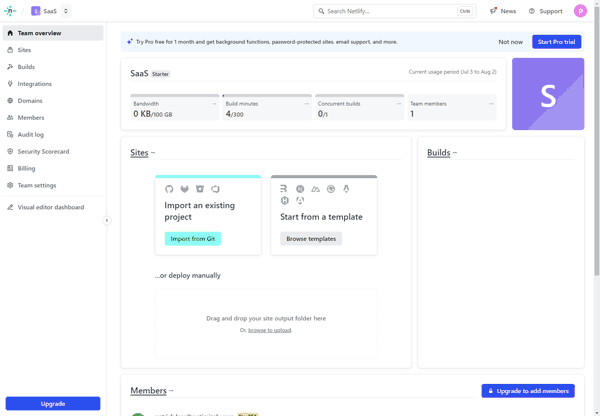This screenshot has height=416, width=600.
Task: Collapse the Sites section dash toggle
Action: pos(153,153)
